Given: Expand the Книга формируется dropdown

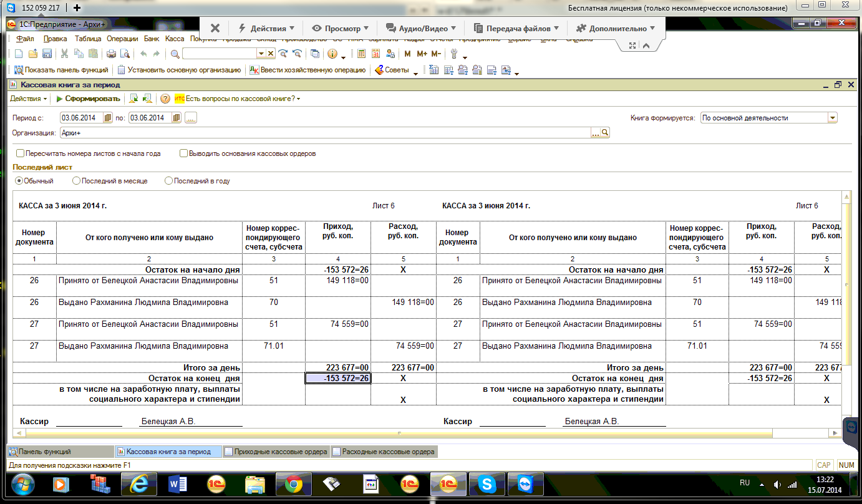Looking at the screenshot, I should 832,117.
